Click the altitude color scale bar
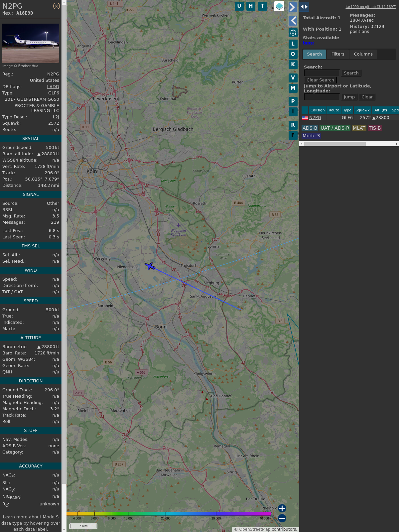The height and width of the screenshot is (532, 399). (x=169, y=514)
